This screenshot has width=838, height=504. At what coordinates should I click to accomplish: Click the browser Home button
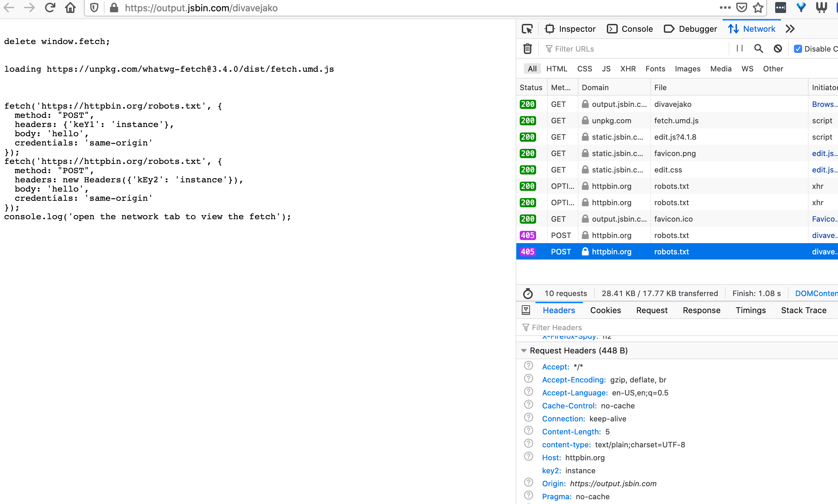pos(70,8)
